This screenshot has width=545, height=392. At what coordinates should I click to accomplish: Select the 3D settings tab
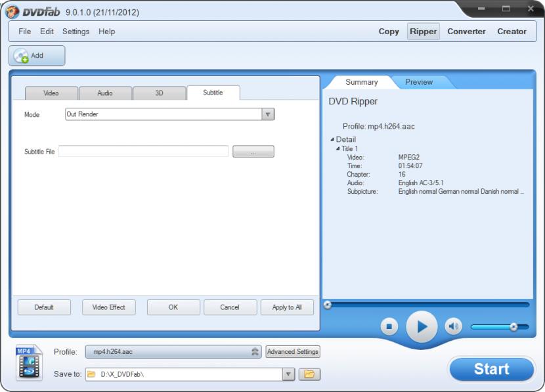159,93
